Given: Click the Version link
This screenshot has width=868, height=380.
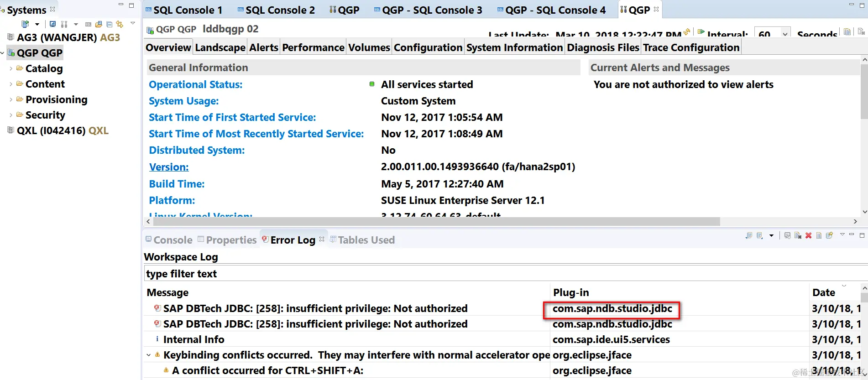Looking at the screenshot, I should [x=168, y=167].
